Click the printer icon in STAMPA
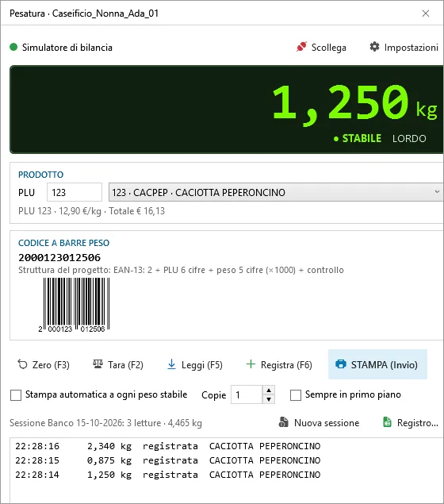This screenshot has width=444, height=504. point(341,364)
